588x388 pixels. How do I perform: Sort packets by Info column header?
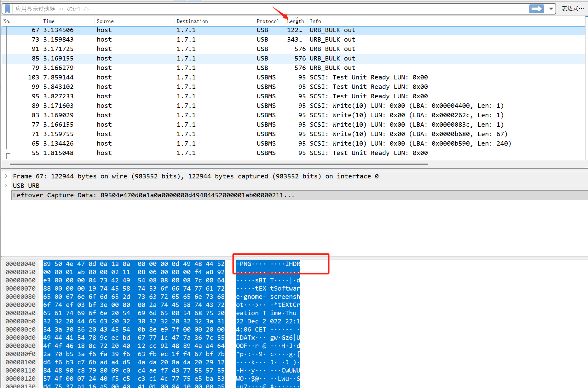(x=446, y=21)
